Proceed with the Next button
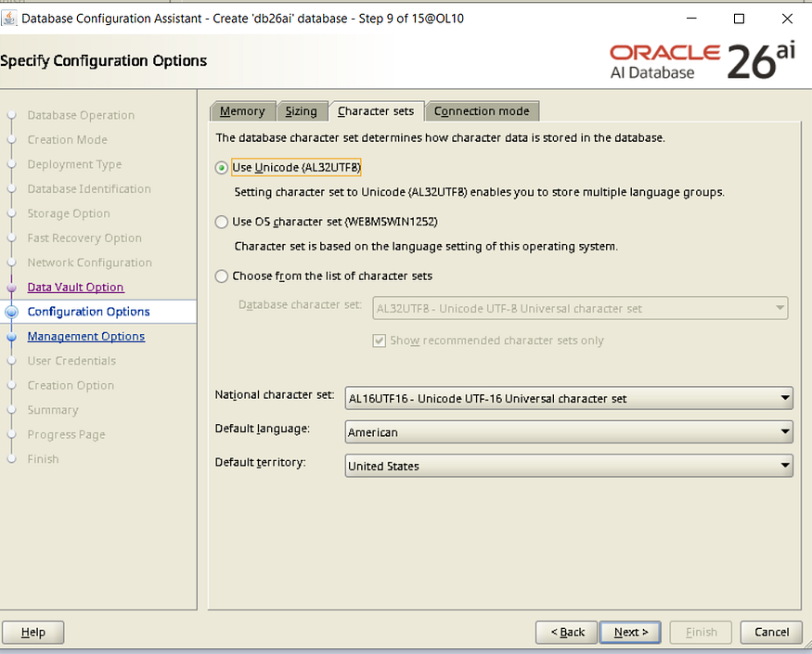 630,633
